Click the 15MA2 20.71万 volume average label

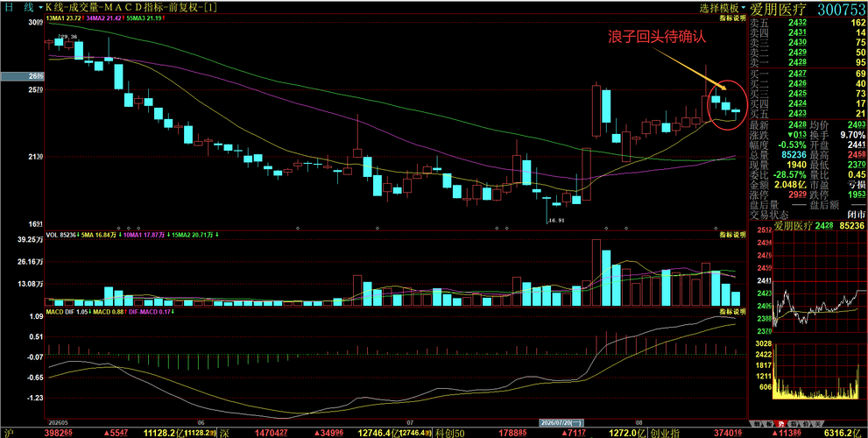coord(192,235)
